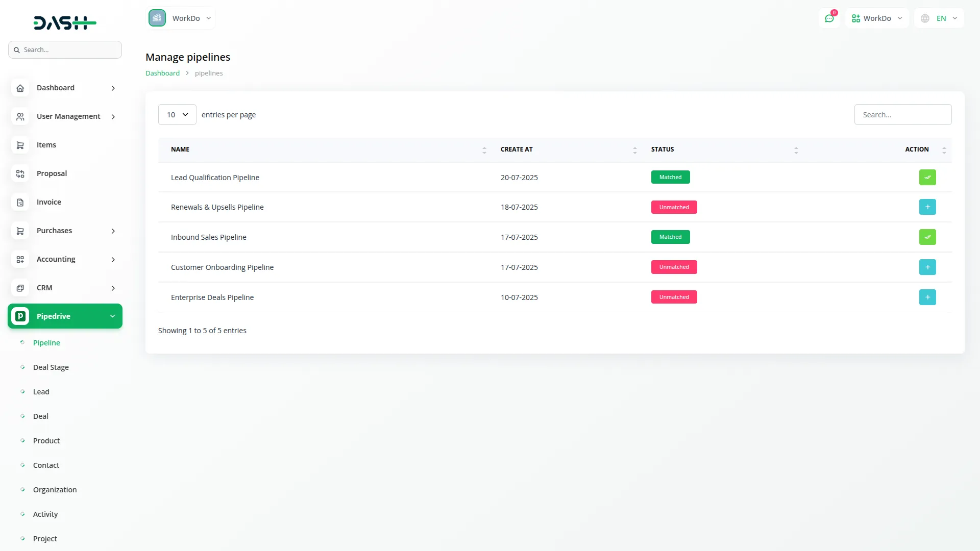Click the globe language icon

tap(925, 18)
